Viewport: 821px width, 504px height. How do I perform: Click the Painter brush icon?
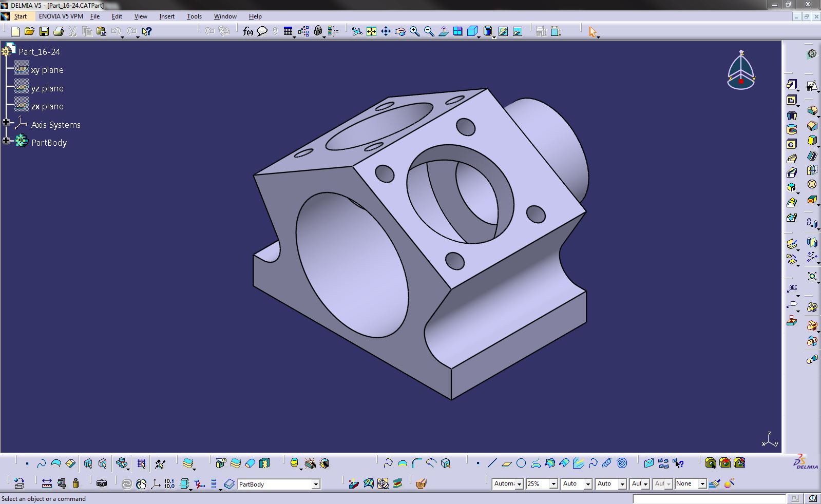click(x=715, y=483)
